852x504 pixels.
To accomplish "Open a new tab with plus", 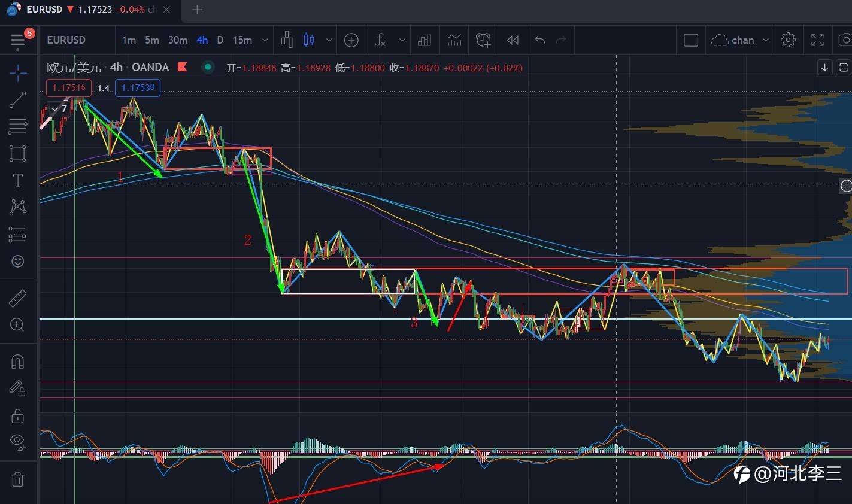I will point(197,10).
